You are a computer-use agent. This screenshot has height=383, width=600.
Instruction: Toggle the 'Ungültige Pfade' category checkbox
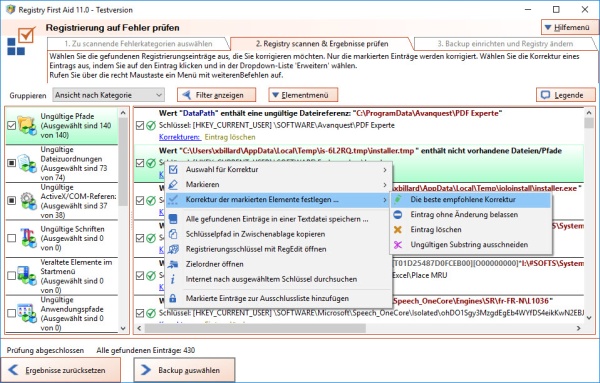click(x=11, y=125)
